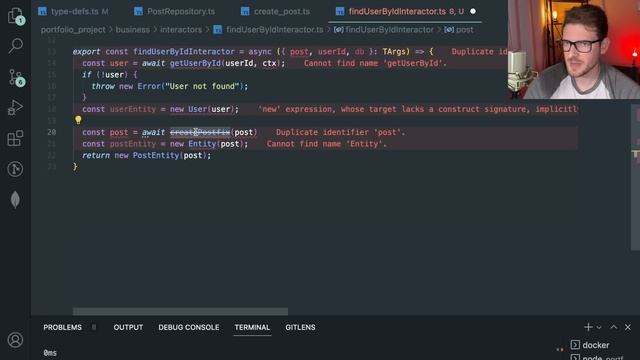Click interactors breadcrumb segment
The width and height of the screenshot is (640, 360).
tap(181, 29)
